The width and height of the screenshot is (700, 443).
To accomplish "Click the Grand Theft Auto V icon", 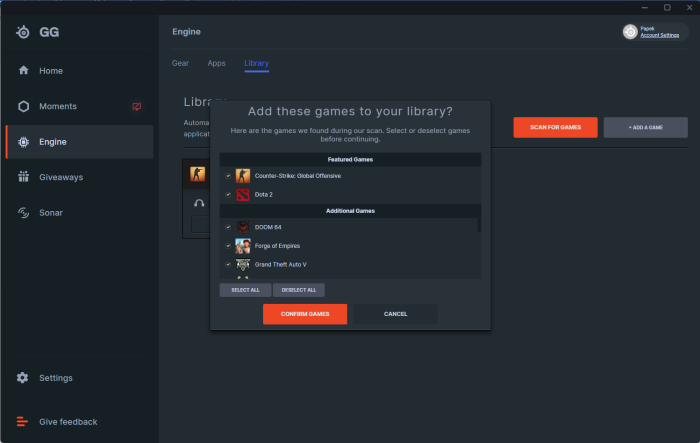I will click(243, 264).
